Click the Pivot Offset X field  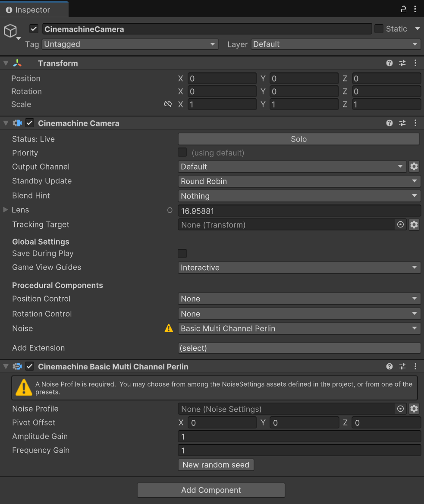point(222,423)
